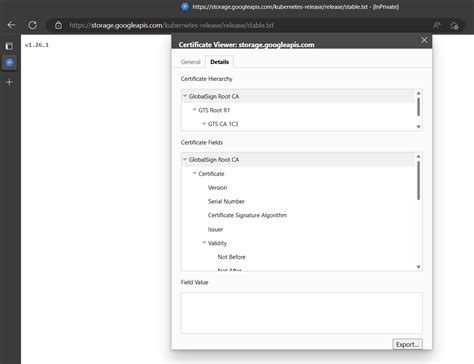Viewport: 474px width, 364px height.
Task: Click the v1.26.1 page text
Action: pos(37,45)
